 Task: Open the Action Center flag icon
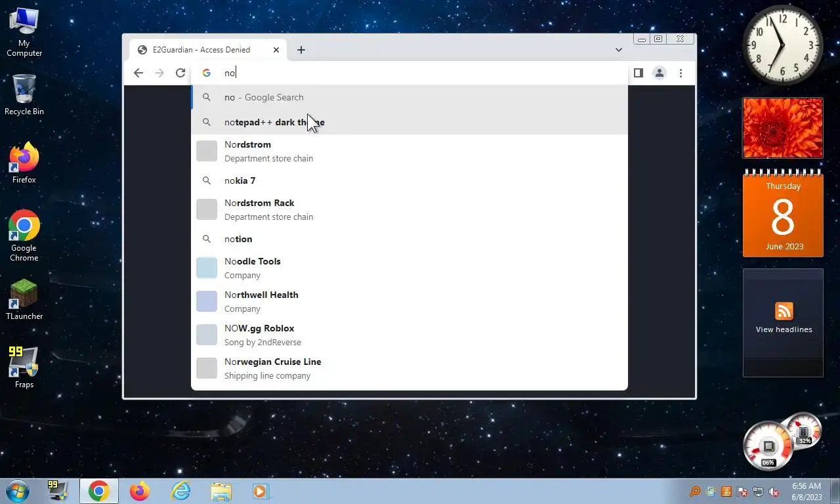742,492
